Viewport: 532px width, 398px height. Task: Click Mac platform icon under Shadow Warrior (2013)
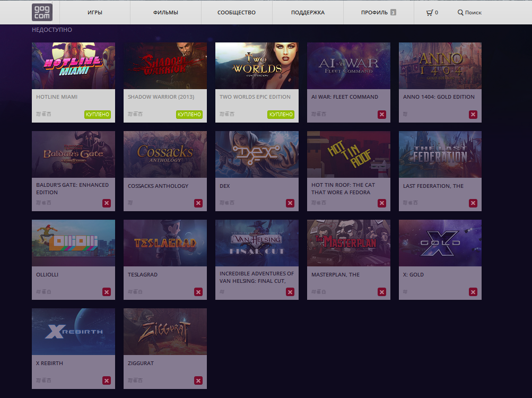point(135,114)
